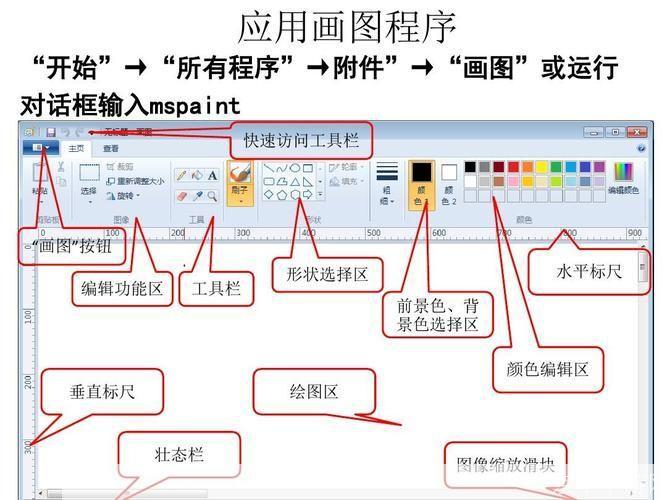Click the Crop (裁剪) button

coord(120,167)
